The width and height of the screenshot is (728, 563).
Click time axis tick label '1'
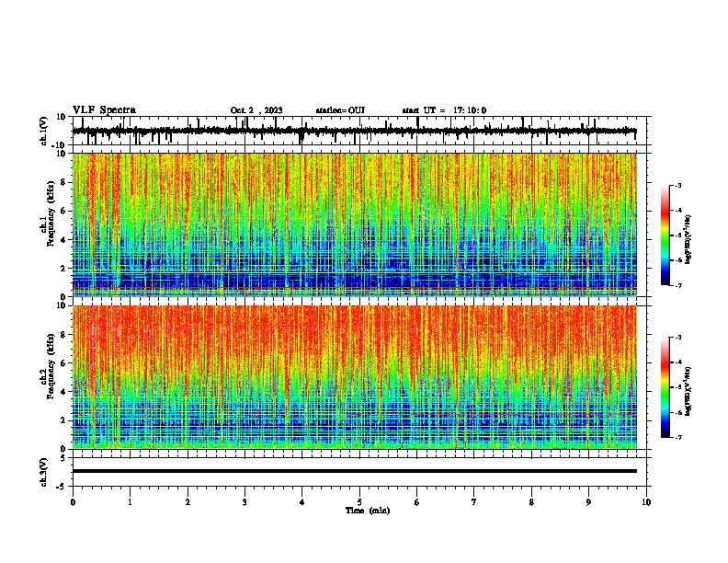coord(130,502)
